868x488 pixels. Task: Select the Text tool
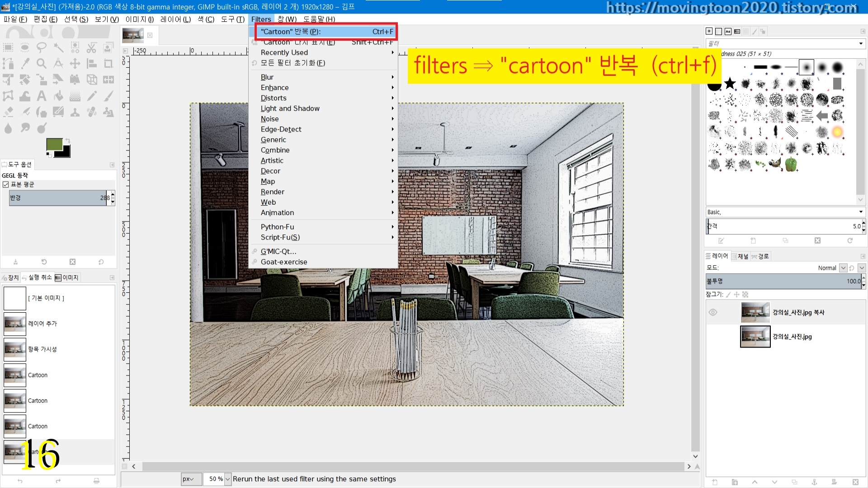42,96
